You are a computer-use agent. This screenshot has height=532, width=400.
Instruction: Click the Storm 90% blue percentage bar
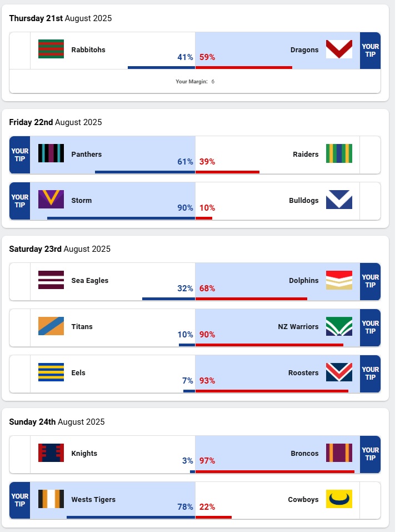[121, 218]
